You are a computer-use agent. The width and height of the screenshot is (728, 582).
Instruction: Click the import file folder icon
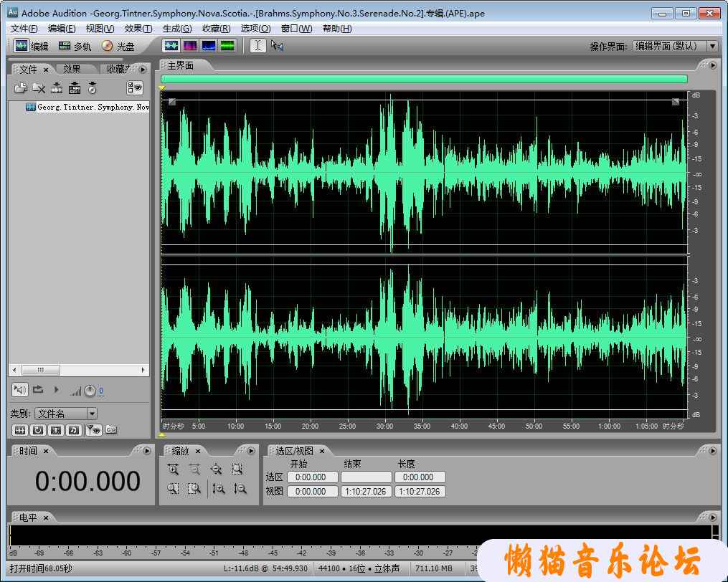(20, 87)
